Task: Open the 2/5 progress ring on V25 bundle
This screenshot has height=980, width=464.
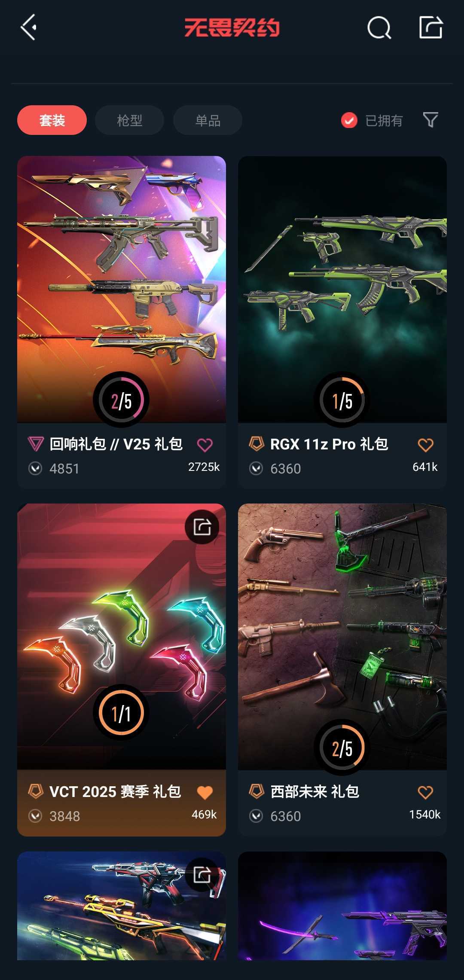Action: (x=121, y=400)
